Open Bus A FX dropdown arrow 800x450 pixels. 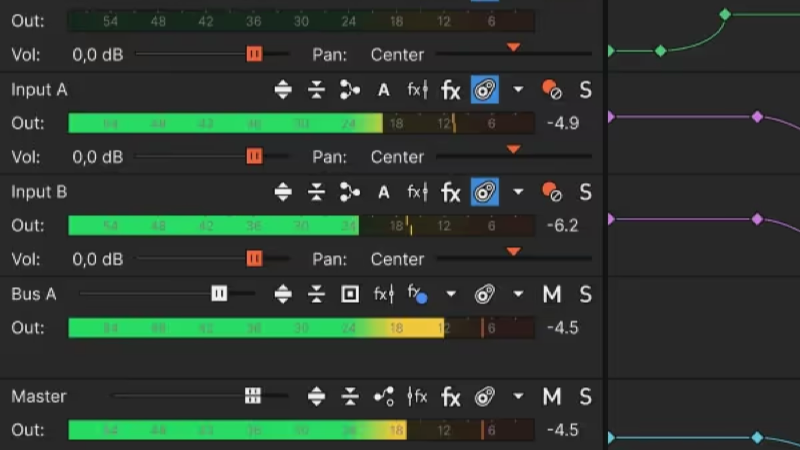pyautogui.click(x=451, y=294)
